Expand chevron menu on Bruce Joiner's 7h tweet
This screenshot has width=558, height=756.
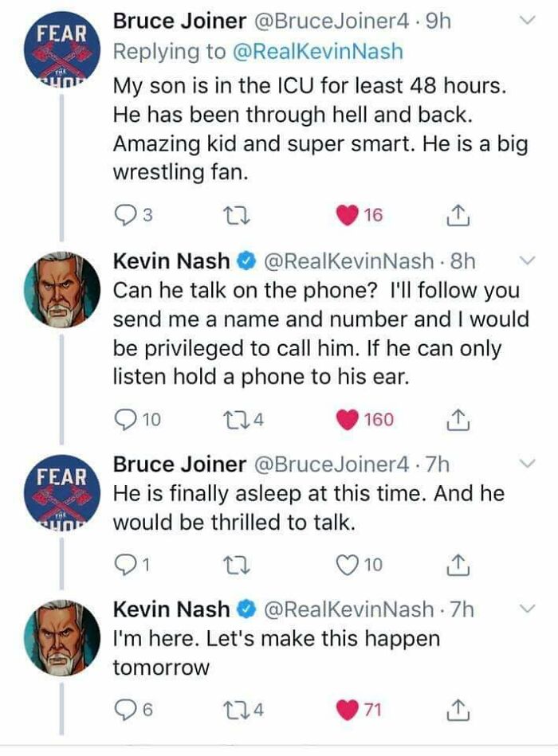[x=528, y=464]
